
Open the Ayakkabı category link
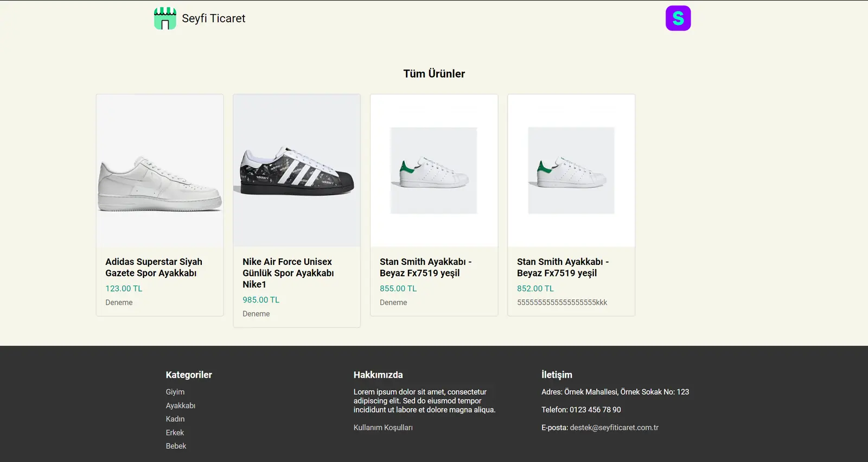(181, 406)
